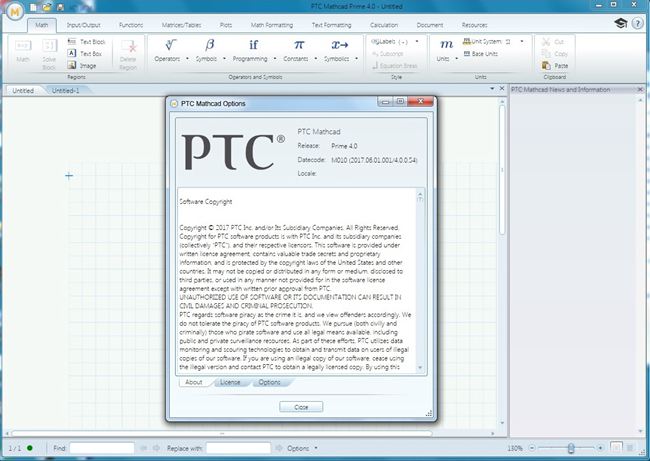This screenshot has height=461, width=650.
Task: Close the PTC Mathcad News and Information panel
Action: [640, 89]
